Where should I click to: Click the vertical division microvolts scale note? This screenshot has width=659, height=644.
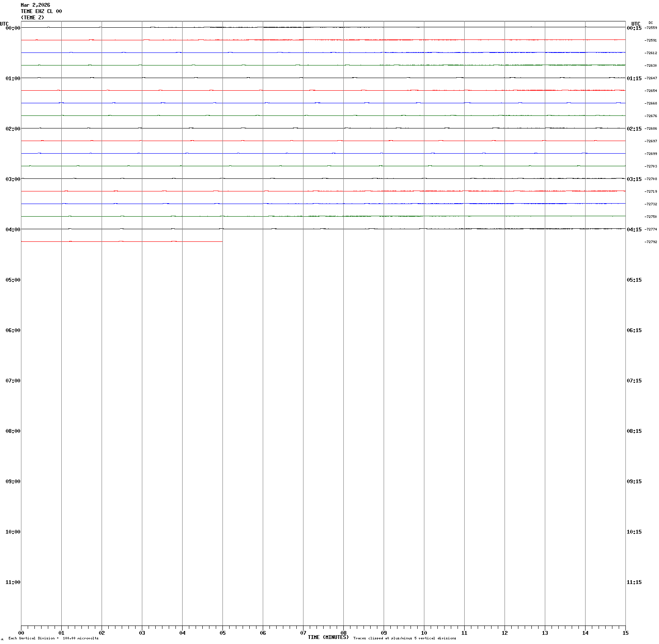[x=53, y=639]
